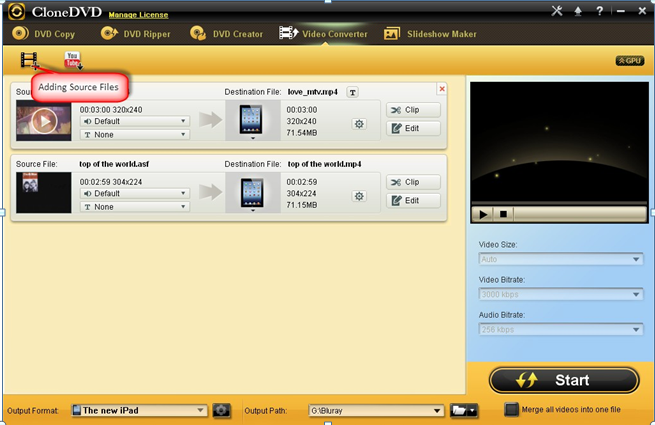Remove love_mtv item with red X

(x=442, y=89)
